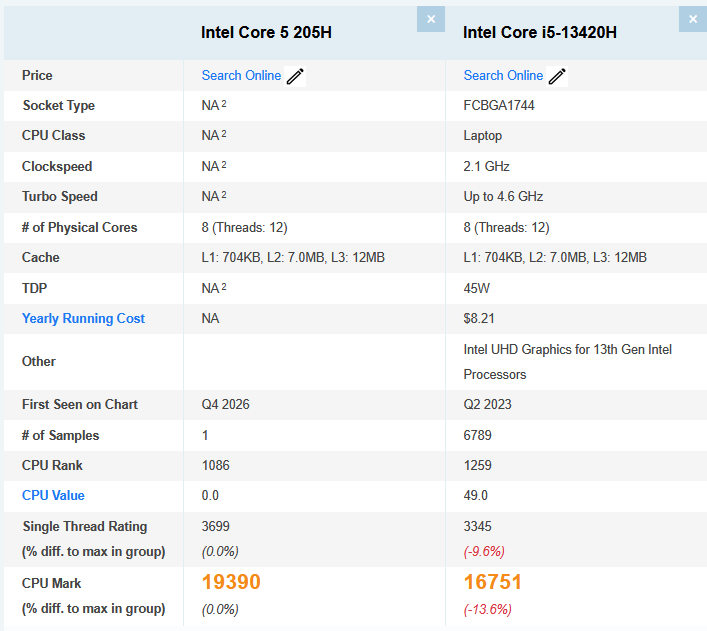
Task: Click the orange 19390 CPU Mark score
Action: (231, 582)
